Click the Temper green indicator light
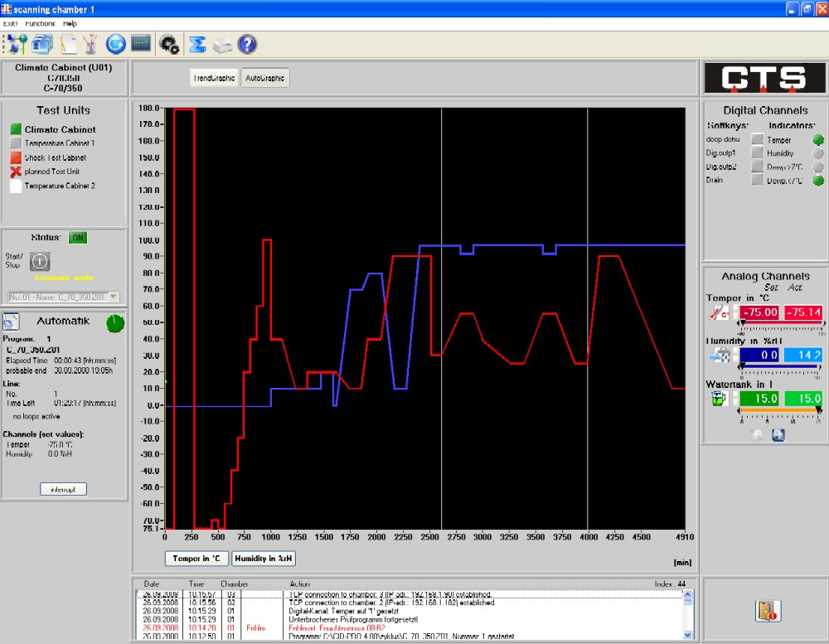The height and width of the screenshot is (644, 829). tap(818, 139)
